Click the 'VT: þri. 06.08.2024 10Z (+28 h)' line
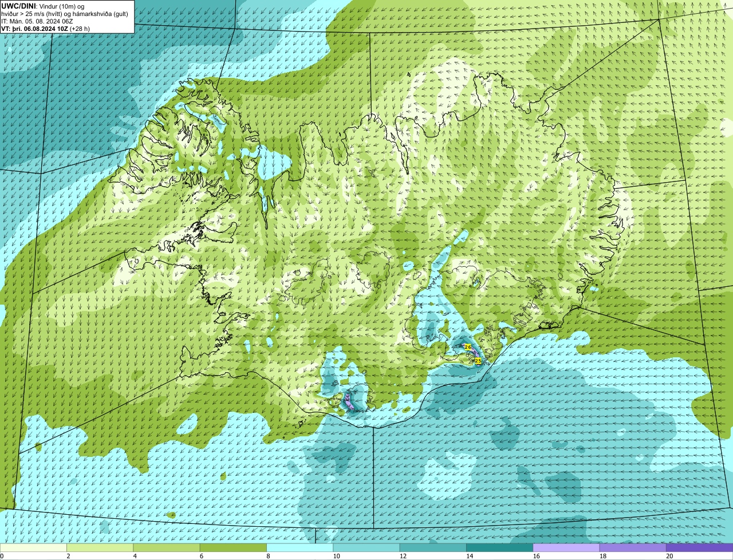The image size is (733, 560). tap(46, 29)
